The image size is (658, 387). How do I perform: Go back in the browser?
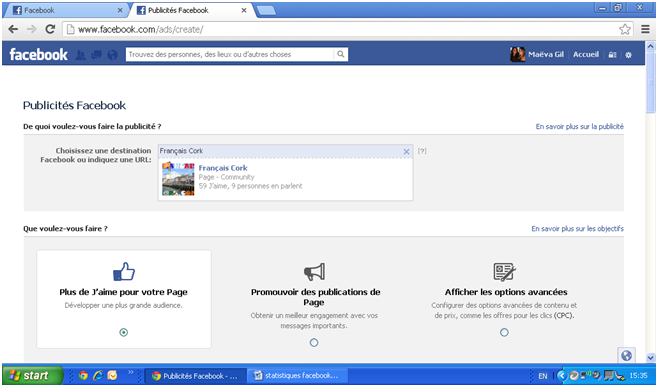(x=13, y=29)
